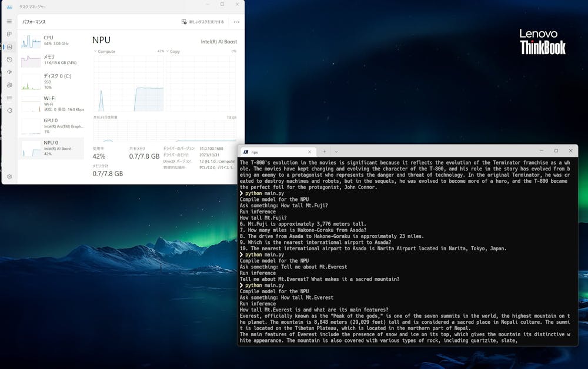Select Wi-Fi in the performance list

click(x=52, y=103)
